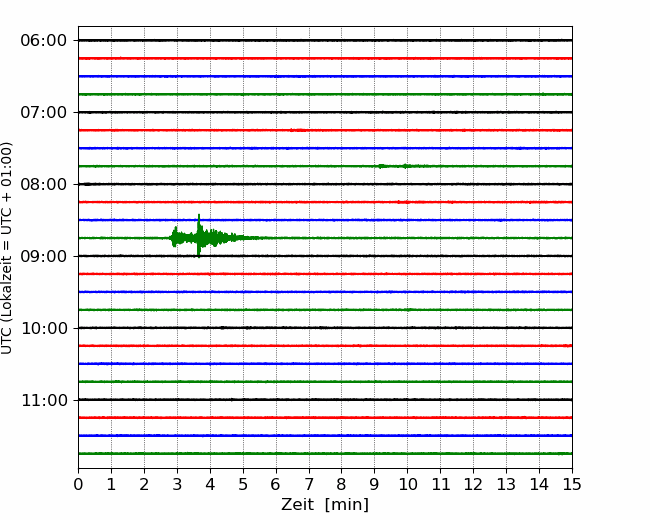Click the small red disturbance on the 07:15 trace
Screen dimensions: 650x520
(x=298, y=130)
